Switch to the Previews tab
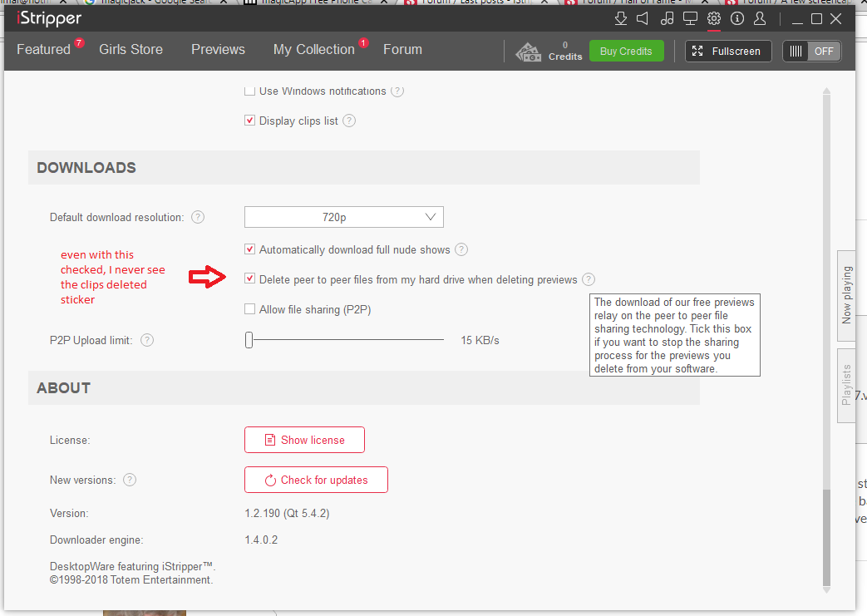This screenshot has width=867, height=616. (218, 49)
